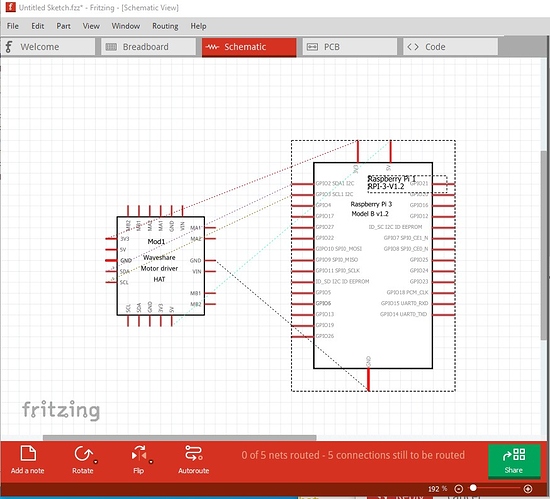Click the GPIO27 pin label
This screenshot has width=550, height=499.
pyautogui.click(x=325, y=227)
